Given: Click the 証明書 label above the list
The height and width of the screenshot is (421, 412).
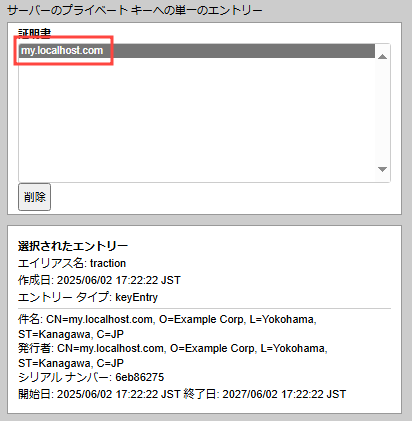Looking at the screenshot, I should (34, 33).
